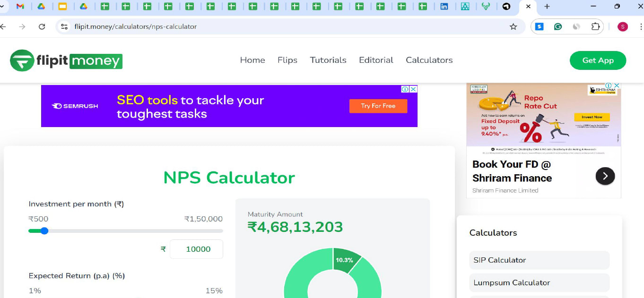Switch to the Gmail tab
The height and width of the screenshot is (298, 644).
(x=20, y=7)
